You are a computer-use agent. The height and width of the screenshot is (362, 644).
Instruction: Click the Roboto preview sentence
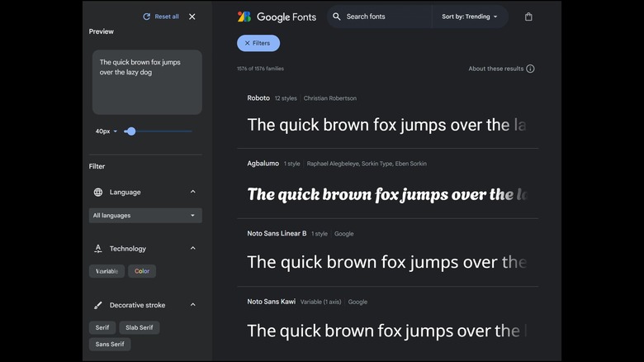pos(386,125)
